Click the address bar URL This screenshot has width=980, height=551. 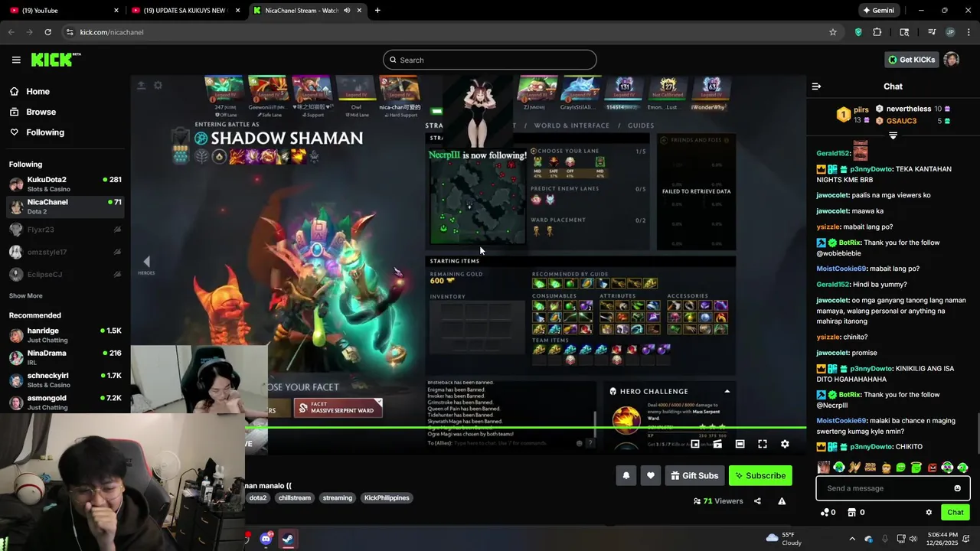pyautogui.click(x=112, y=32)
